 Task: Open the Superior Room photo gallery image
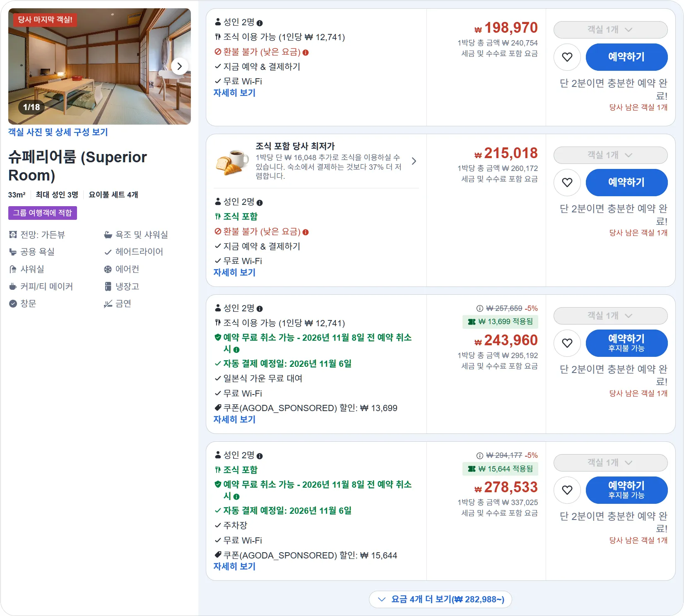99,66
